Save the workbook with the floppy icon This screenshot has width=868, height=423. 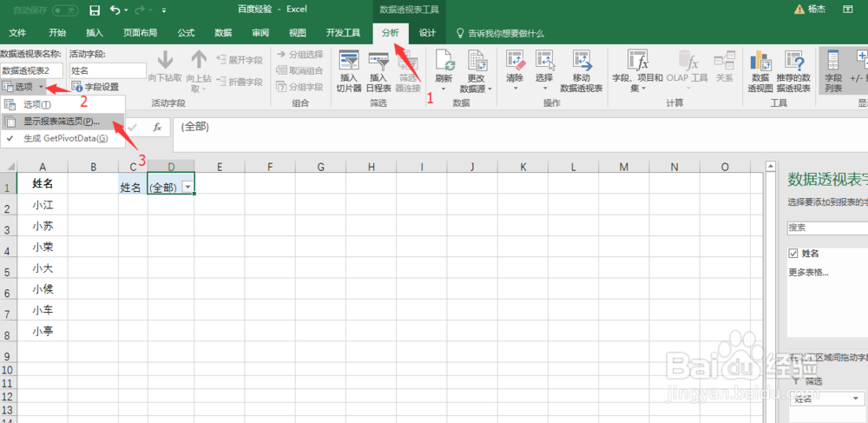tap(95, 10)
